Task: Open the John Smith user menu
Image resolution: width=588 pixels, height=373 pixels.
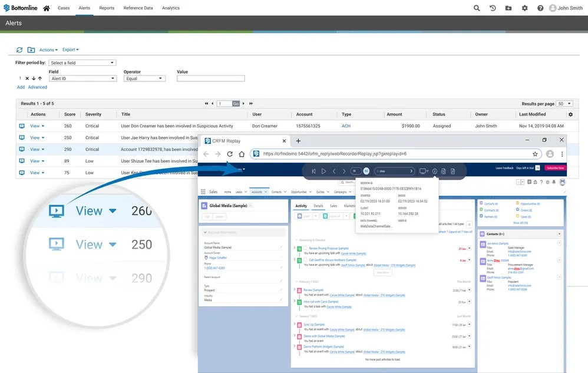Action: pyautogui.click(x=566, y=8)
